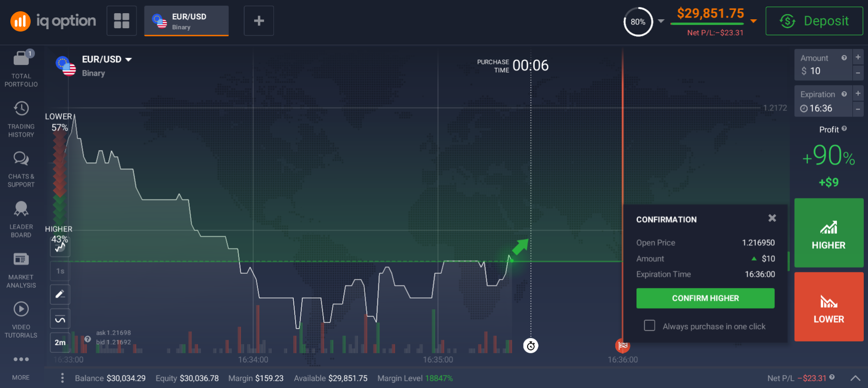Select the pencil drawing tool
868x388 pixels.
point(60,294)
